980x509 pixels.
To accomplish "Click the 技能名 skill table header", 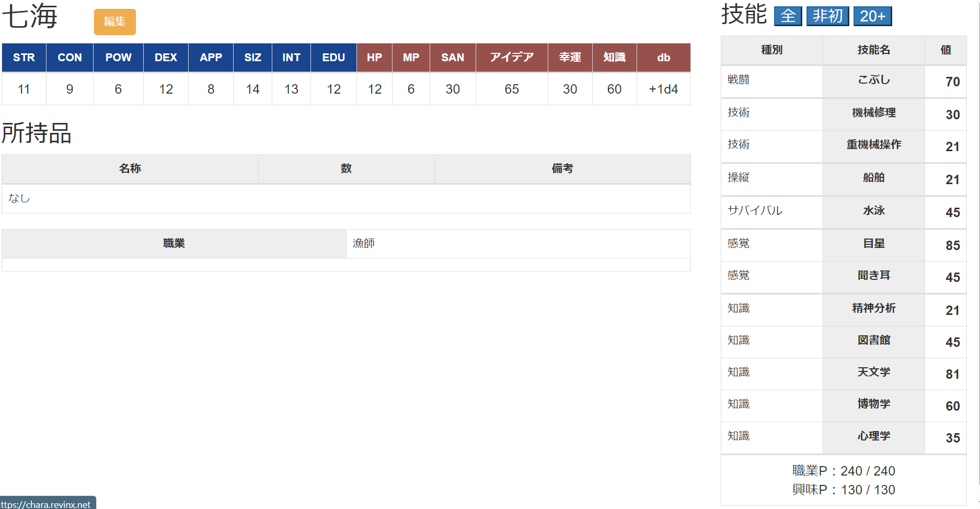I will click(x=873, y=50).
